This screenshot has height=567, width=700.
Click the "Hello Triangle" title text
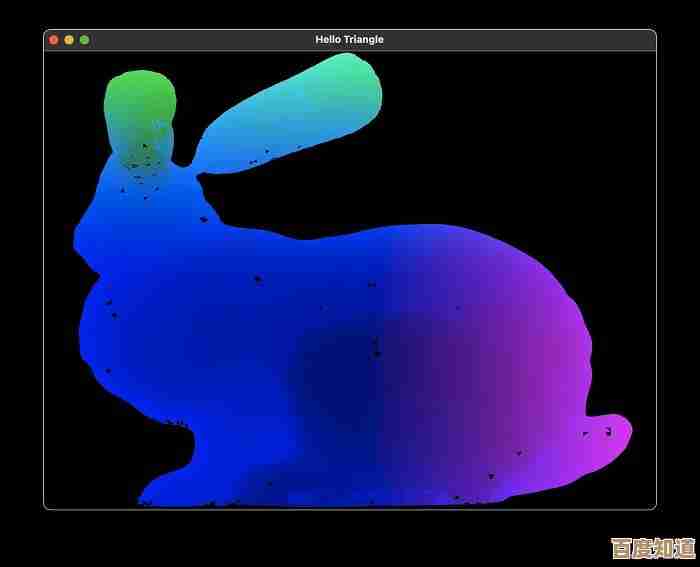pos(349,40)
